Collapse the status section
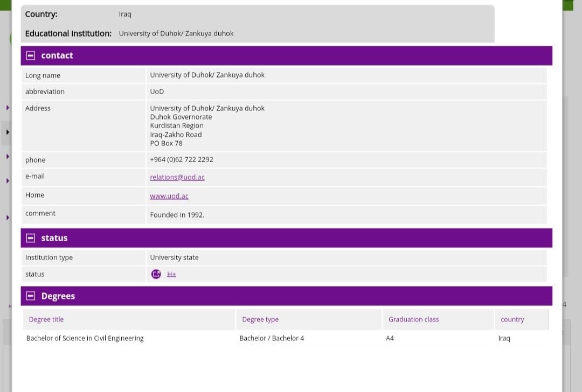This screenshot has width=582, height=392. tap(30, 238)
